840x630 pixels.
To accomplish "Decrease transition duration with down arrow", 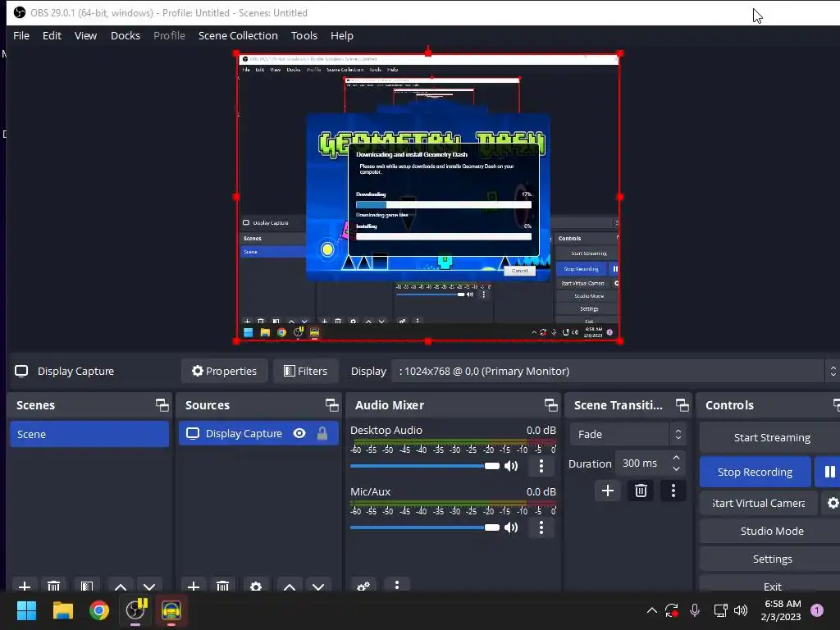I will [x=676, y=469].
